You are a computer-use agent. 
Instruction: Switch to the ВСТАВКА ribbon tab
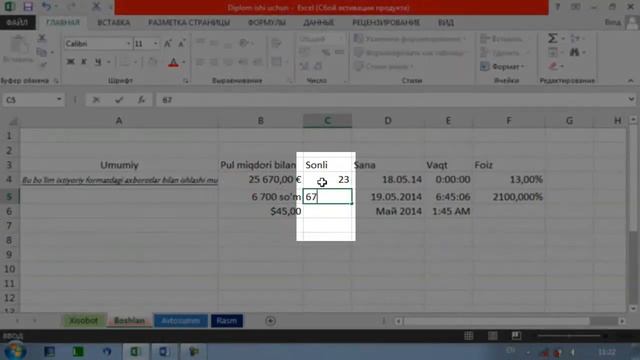pos(113,22)
